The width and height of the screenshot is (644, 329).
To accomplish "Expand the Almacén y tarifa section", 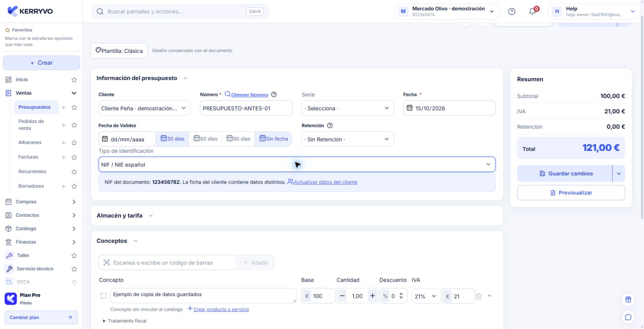I will (x=150, y=216).
